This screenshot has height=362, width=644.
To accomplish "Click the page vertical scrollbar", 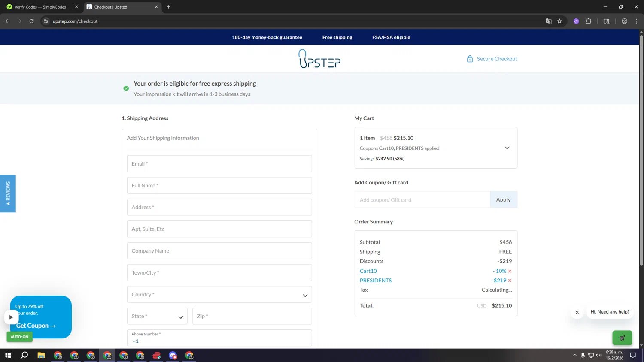I will (x=641, y=150).
